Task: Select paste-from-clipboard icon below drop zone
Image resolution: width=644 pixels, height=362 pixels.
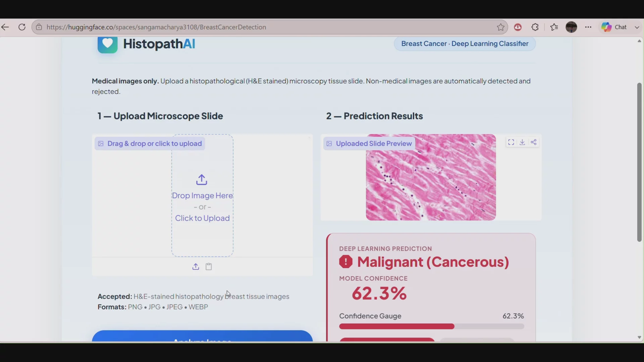Action: coord(209,266)
